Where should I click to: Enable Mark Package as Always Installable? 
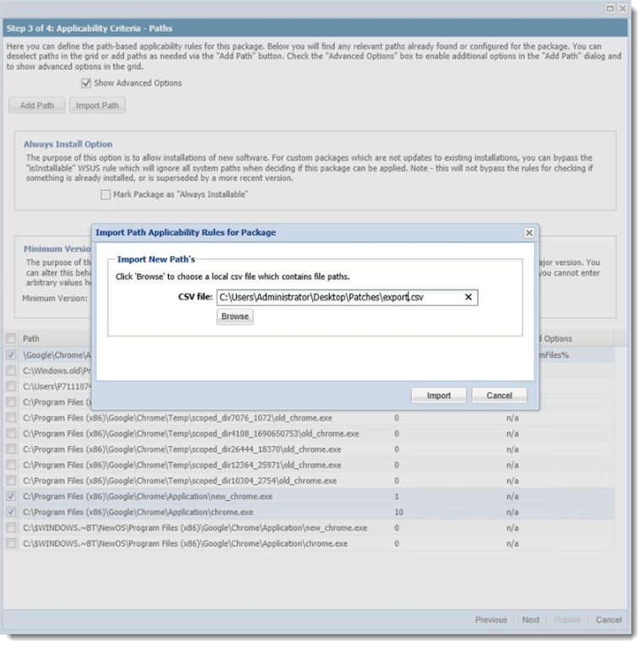click(x=106, y=194)
